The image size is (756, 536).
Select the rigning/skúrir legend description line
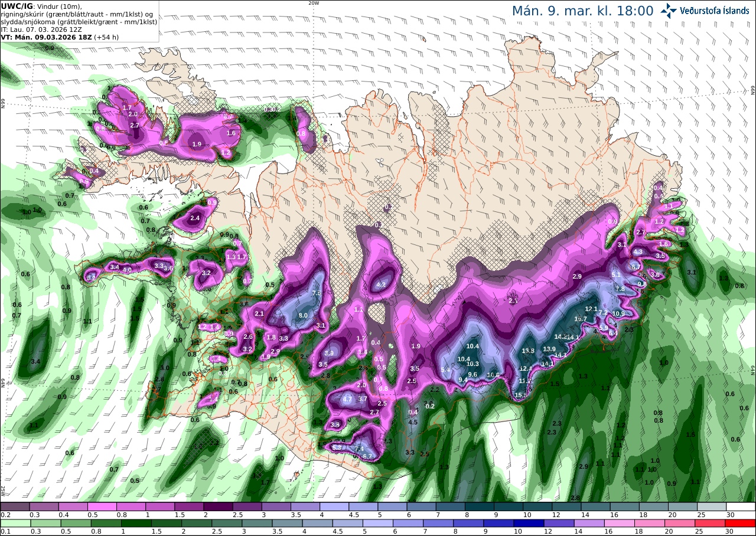(x=77, y=14)
